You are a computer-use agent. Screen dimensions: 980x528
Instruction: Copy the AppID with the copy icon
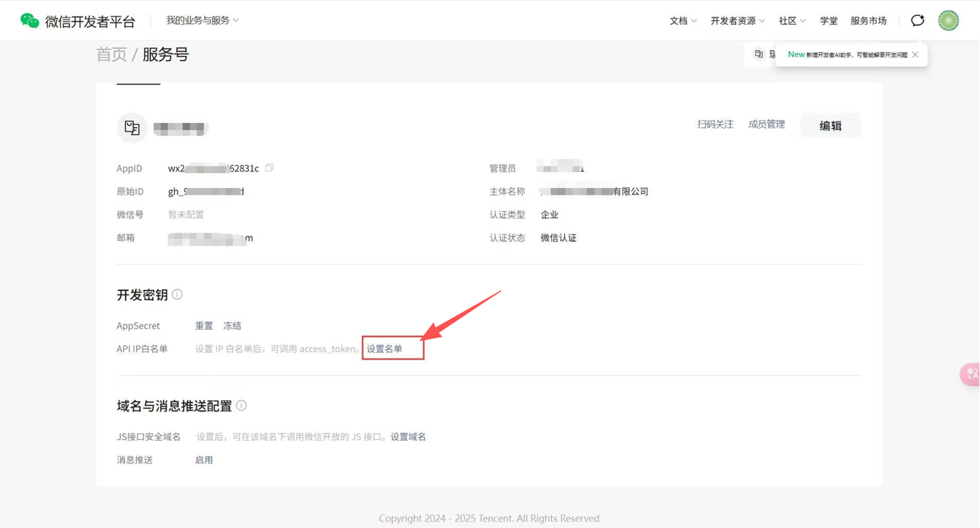click(x=269, y=168)
